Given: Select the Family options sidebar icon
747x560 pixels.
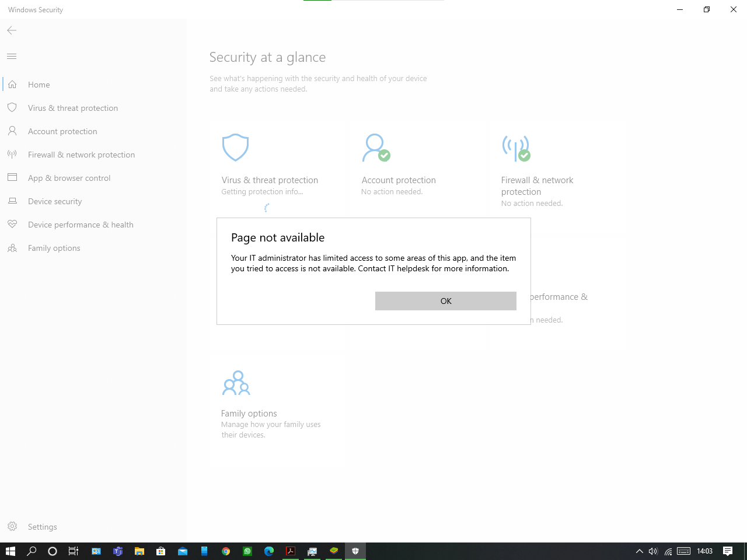Looking at the screenshot, I should 12,248.
